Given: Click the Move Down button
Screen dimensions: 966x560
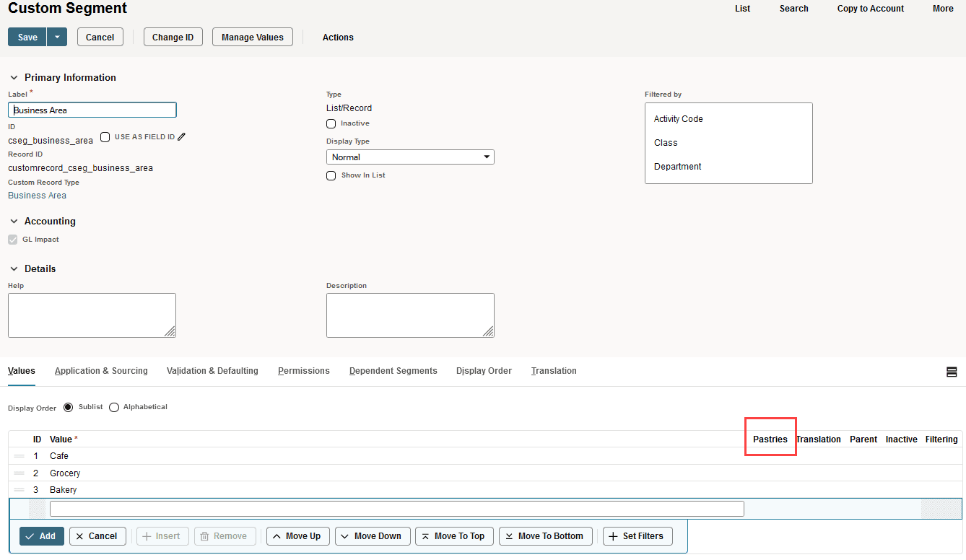Looking at the screenshot, I should coord(373,536).
